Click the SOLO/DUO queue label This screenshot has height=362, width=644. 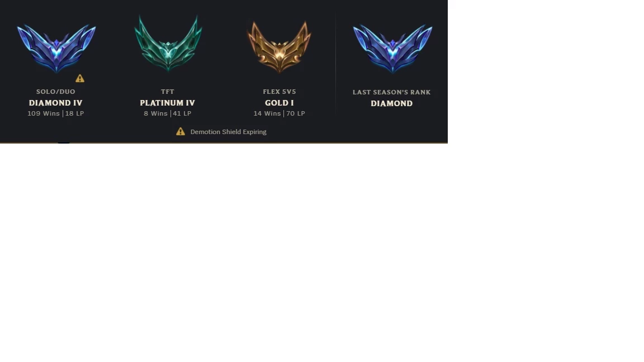click(x=56, y=92)
